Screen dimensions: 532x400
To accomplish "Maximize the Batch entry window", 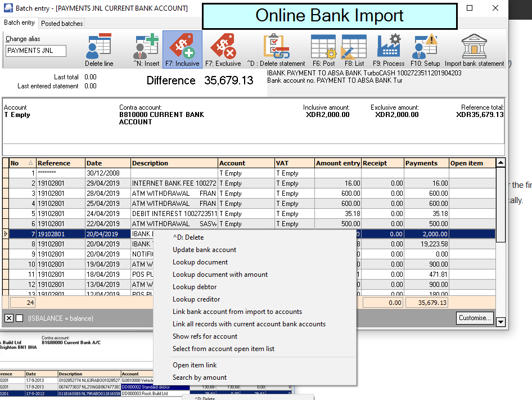I will tap(470, 8).
